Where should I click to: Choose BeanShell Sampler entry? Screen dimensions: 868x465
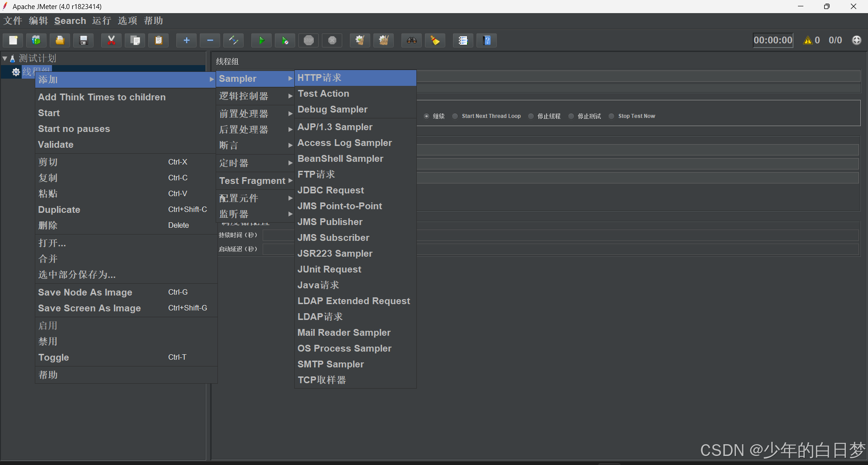point(355,159)
